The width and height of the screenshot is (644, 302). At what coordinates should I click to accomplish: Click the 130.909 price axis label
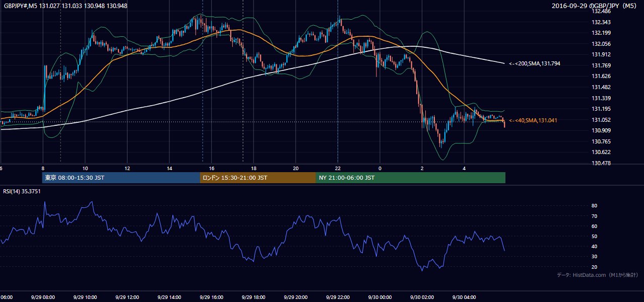601,130
